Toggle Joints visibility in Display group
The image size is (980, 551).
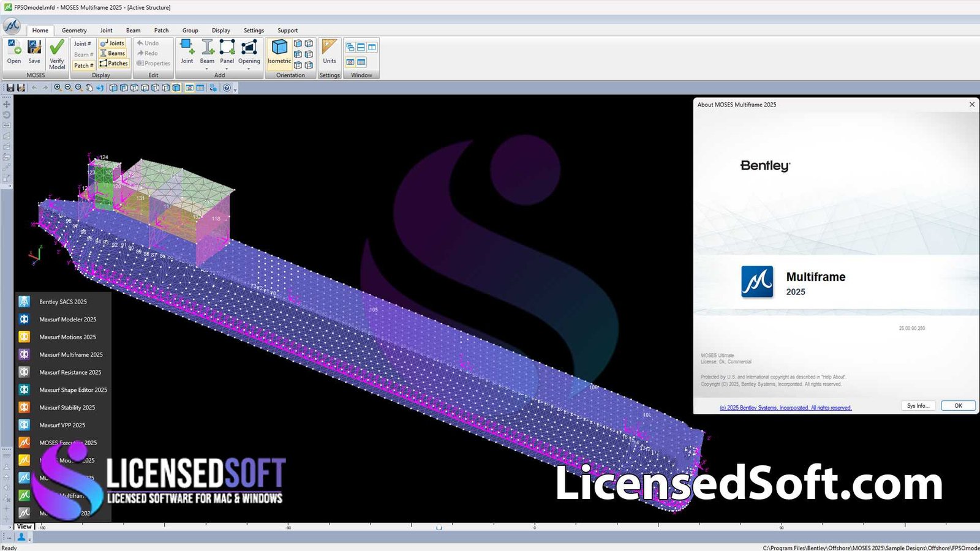[113, 43]
